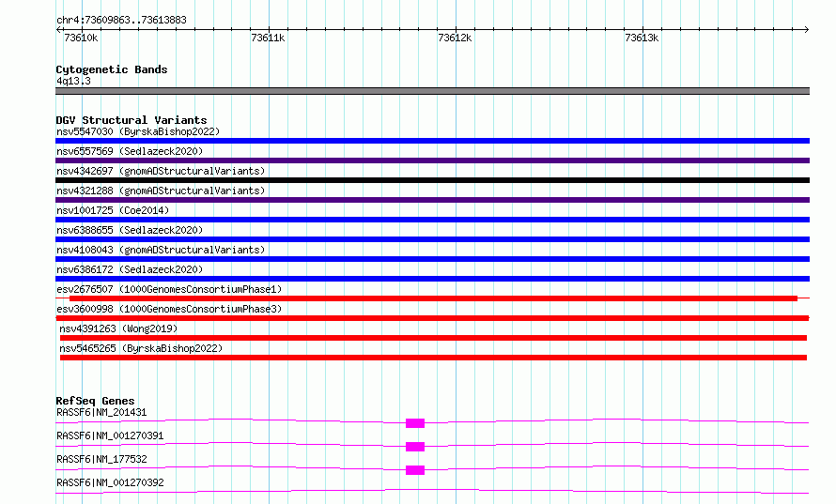
Task: Click the 73611k ruler tick label
Action: [x=268, y=38]
